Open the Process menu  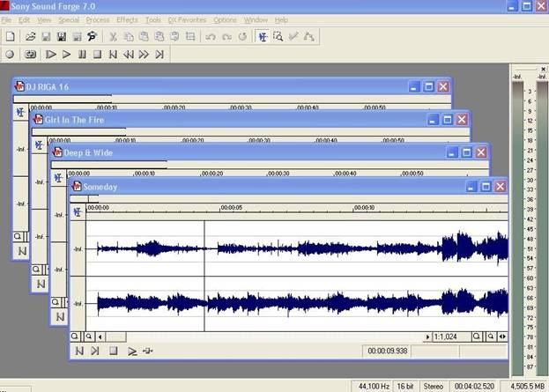point(98,20)
